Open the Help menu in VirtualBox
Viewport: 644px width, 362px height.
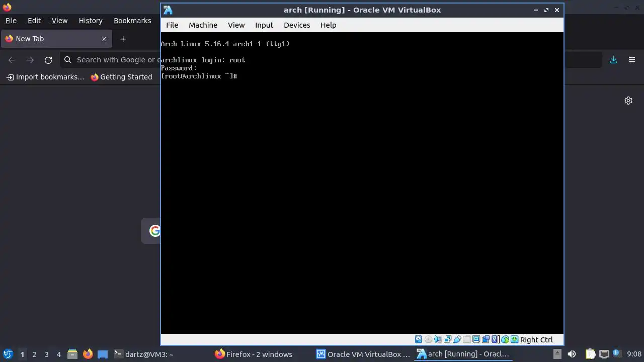pyautogui.click(x=328, y=25)
